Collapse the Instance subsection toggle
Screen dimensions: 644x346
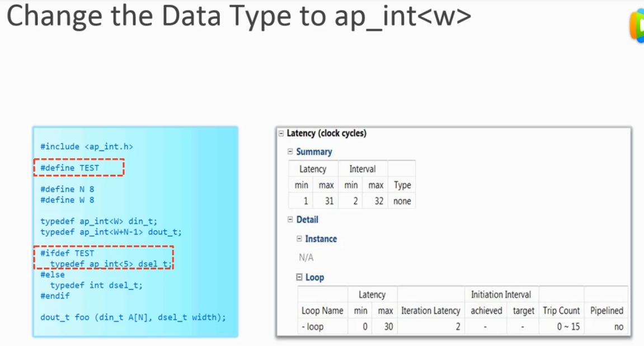[299, 239]
